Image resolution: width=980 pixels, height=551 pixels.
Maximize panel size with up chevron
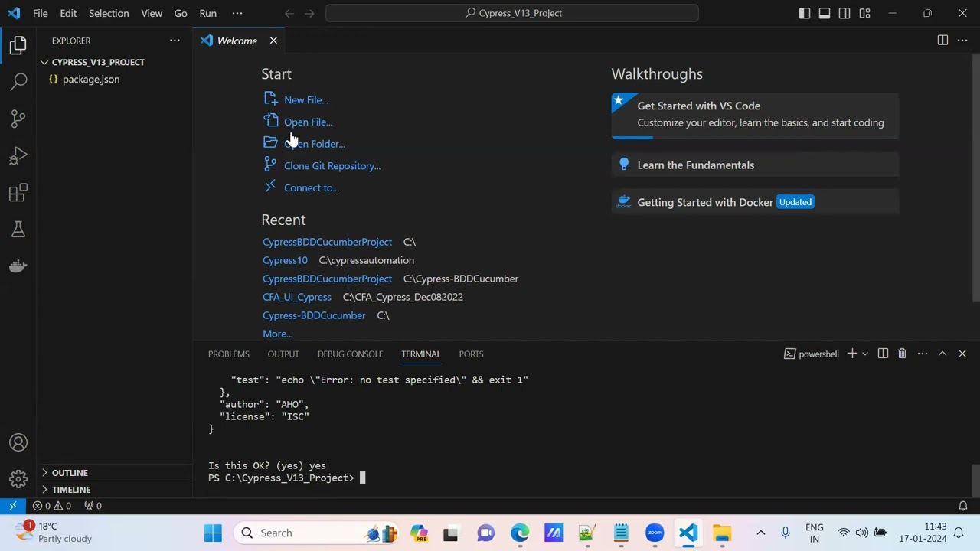942,354
